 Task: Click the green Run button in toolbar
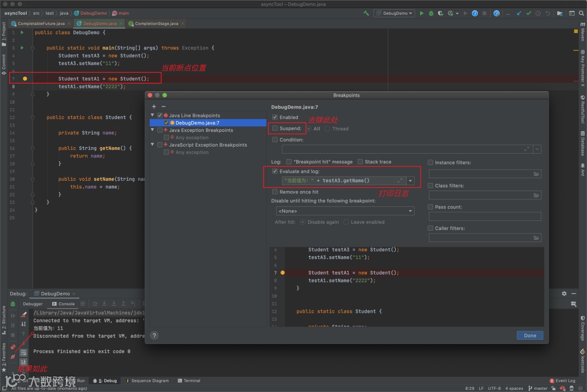pos(422,13)
